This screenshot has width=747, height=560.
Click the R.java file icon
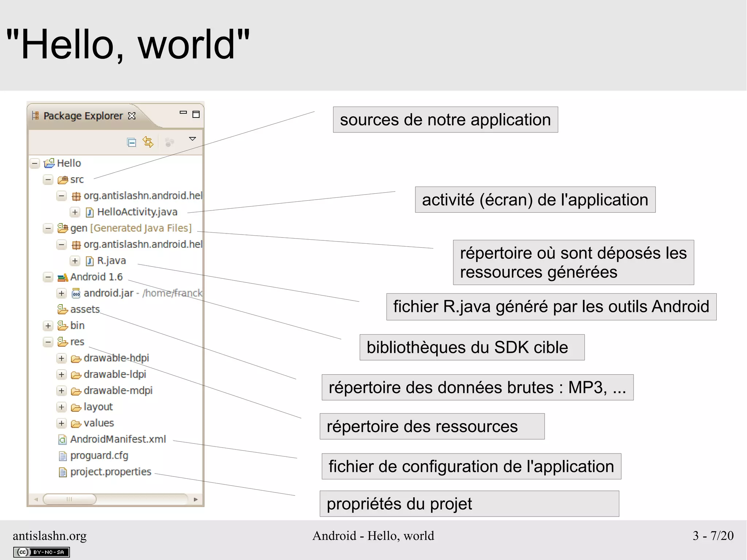click(x=89, y=261)
